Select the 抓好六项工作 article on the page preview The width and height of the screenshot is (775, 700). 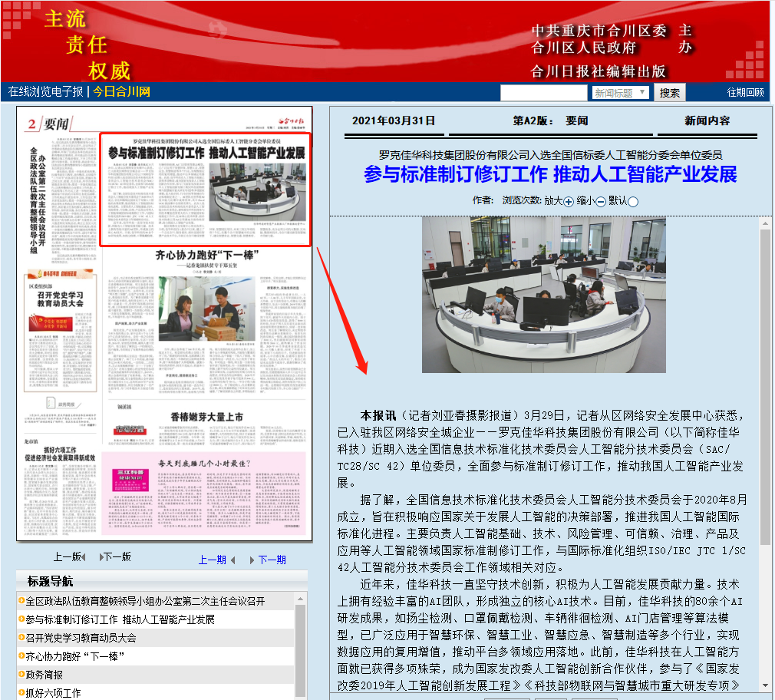click(61, 487)
